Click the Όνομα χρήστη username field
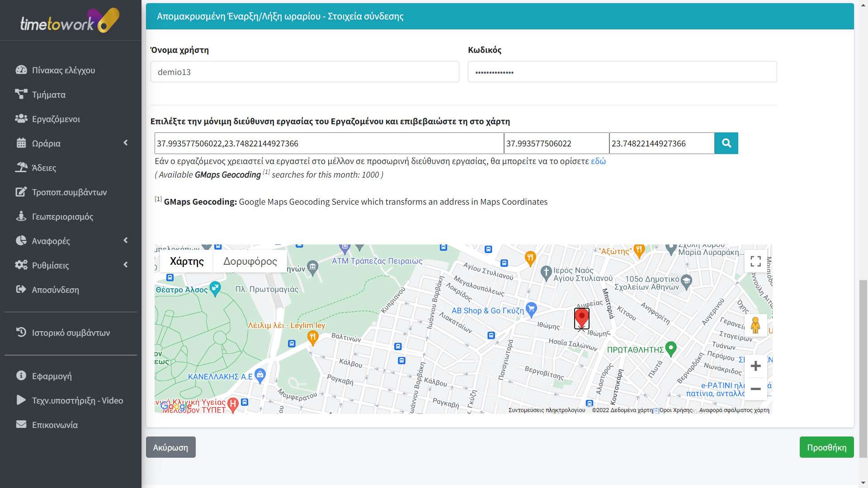Viewport: 868px width, 488px height. click(x=305, y=72)
